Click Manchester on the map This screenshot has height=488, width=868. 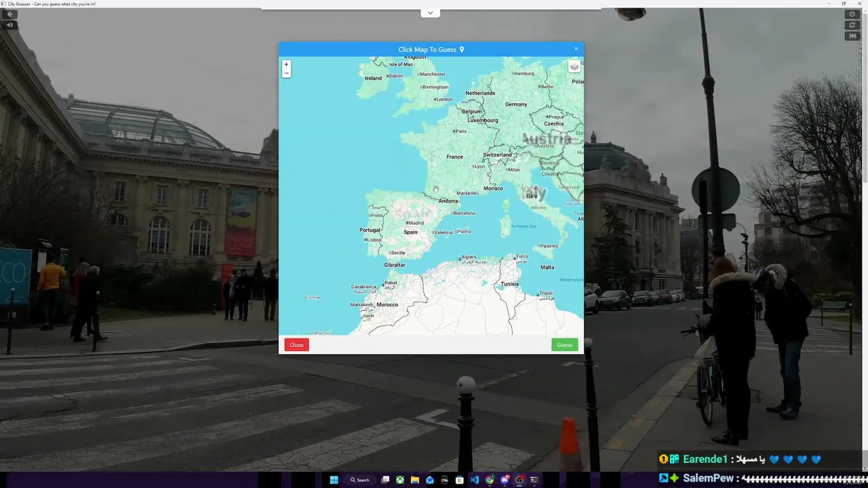[x=431, y=74]
